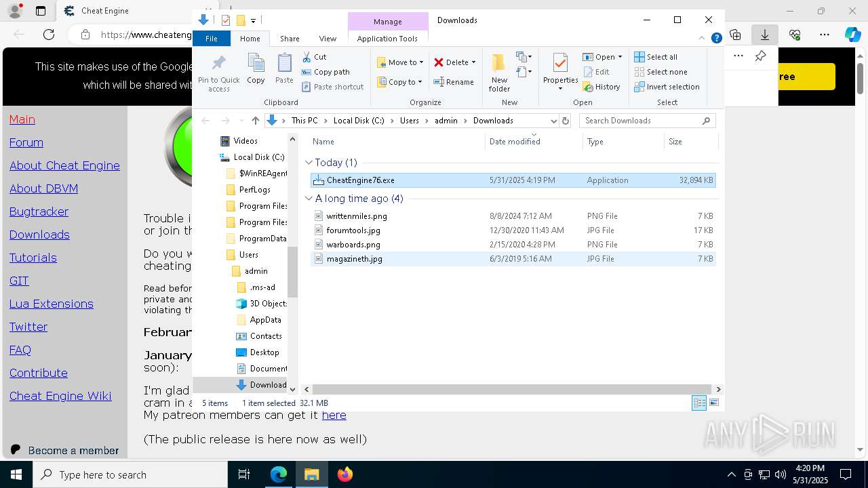Click the 'here' patreon link
The height and width of the screenshot is (488, 868).
pyautogui.click(x=334, y=415)
